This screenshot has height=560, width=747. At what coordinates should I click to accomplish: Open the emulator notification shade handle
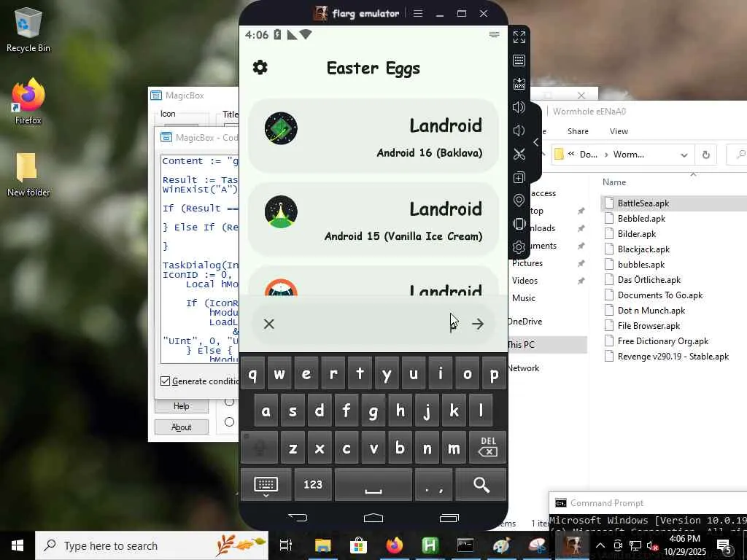coord(494,34)
